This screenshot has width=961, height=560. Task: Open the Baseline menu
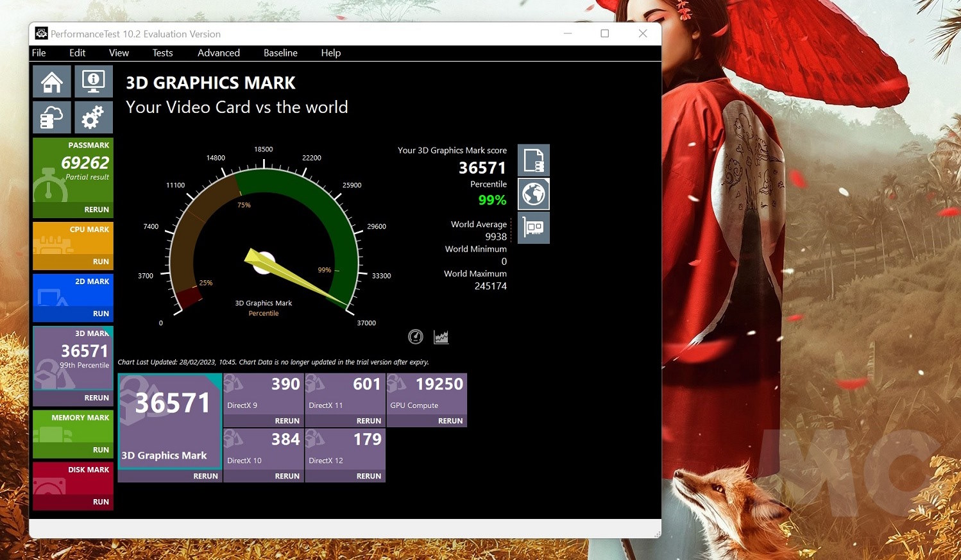[280, 53]
